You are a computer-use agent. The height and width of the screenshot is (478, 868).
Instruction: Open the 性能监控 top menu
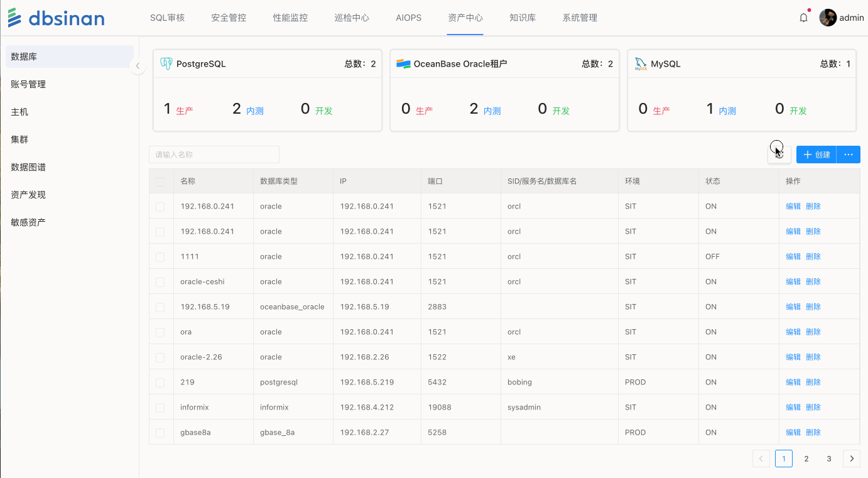(290, 18)
